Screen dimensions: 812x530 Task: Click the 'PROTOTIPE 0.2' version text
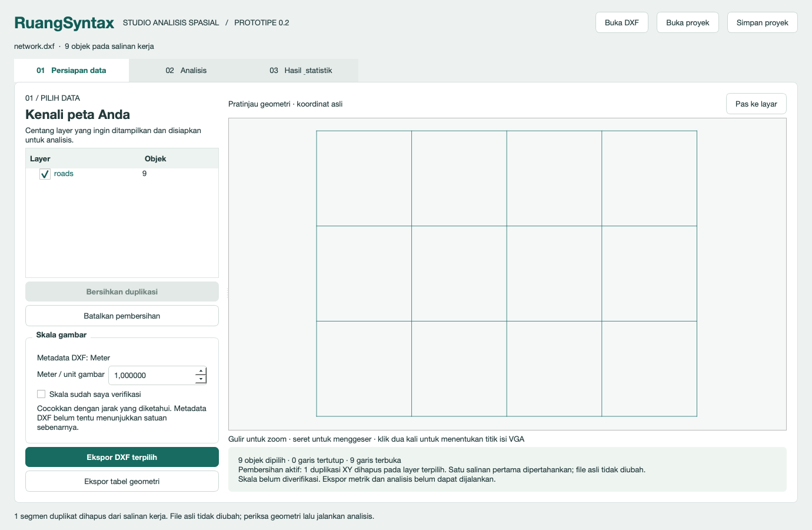pyautogui.click(x=262, y=22)
